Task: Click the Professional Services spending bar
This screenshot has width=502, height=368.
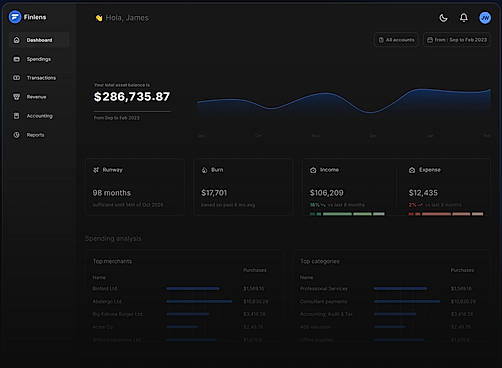Action: (x=400, y=288)
